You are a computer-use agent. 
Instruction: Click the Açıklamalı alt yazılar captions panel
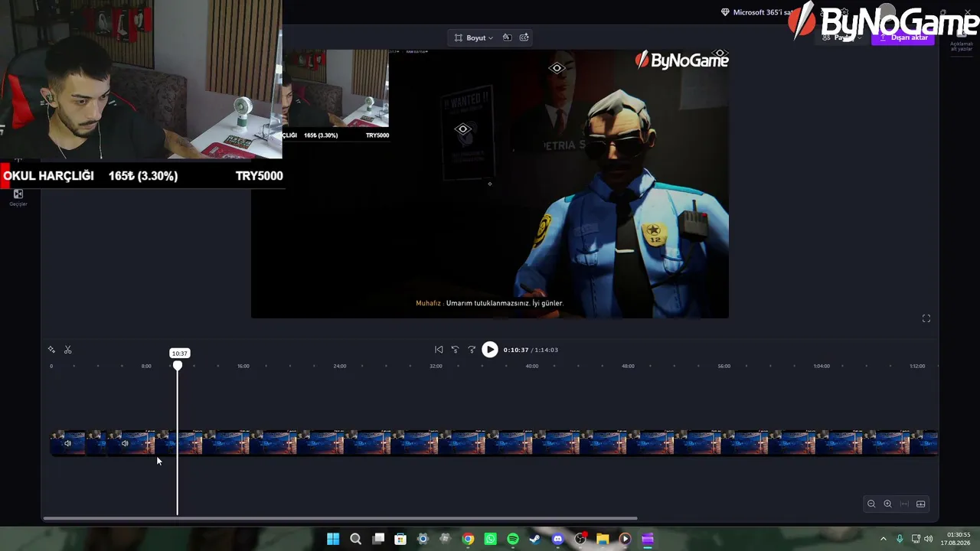tap(962, 41)
